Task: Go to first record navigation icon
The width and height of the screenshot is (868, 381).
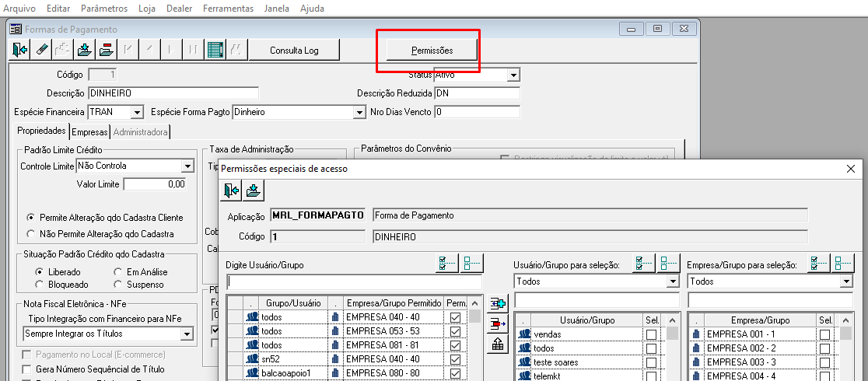Action: click(128, 50)
